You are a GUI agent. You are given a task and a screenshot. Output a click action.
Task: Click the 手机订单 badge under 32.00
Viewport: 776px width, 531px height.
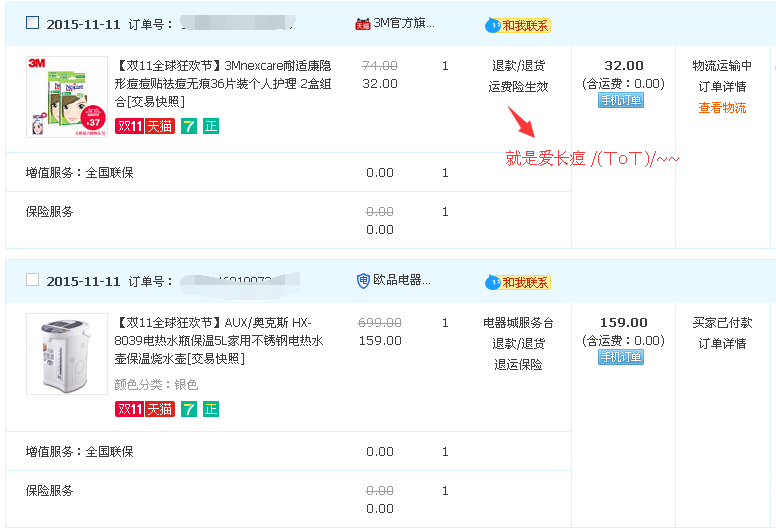(x=621, y=100)
